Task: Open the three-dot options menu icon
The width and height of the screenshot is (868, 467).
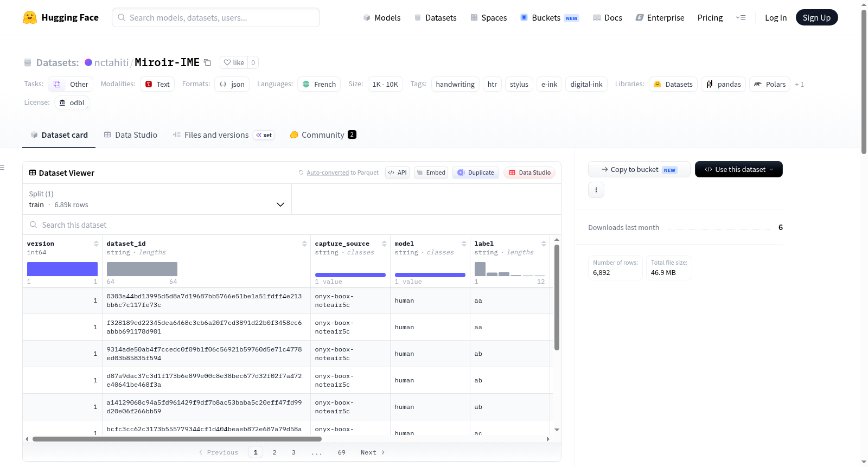Action: pos(596,190)
